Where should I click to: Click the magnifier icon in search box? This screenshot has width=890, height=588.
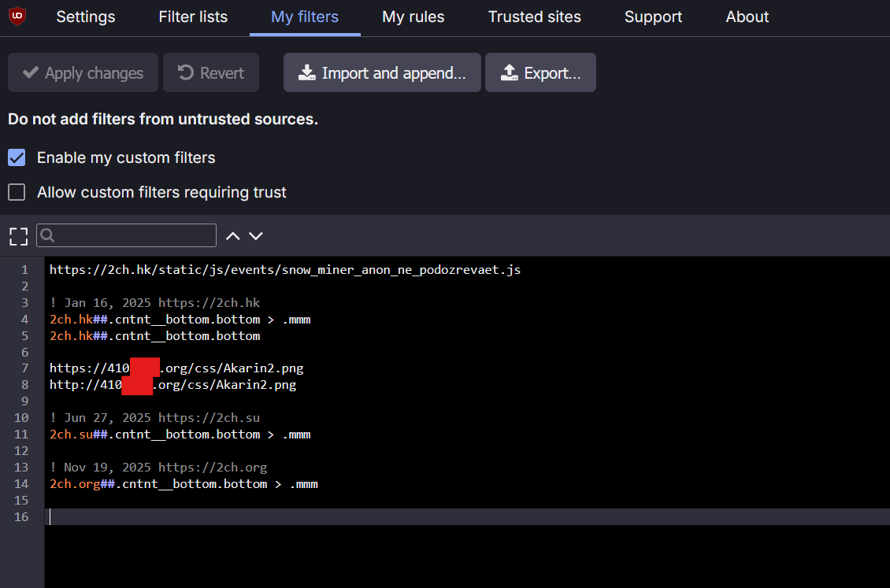[48, 235]
